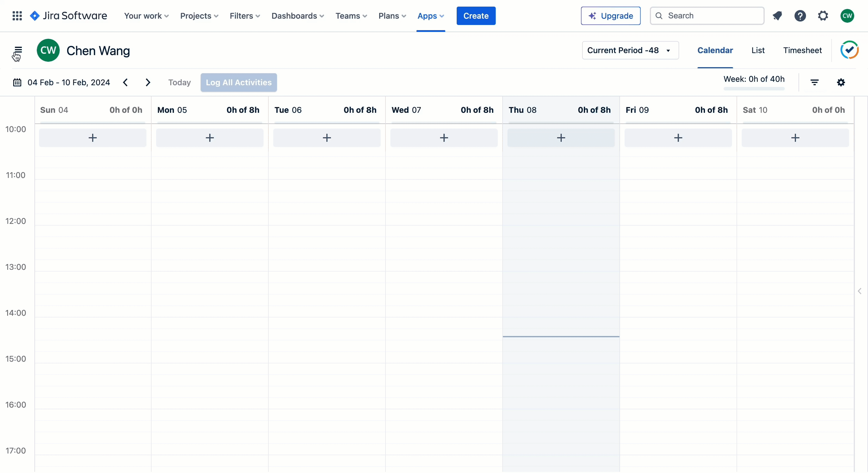Viewport: 868px width, 473px height.
Task: Expand the Teams menu
Action: tap(351, 16)
